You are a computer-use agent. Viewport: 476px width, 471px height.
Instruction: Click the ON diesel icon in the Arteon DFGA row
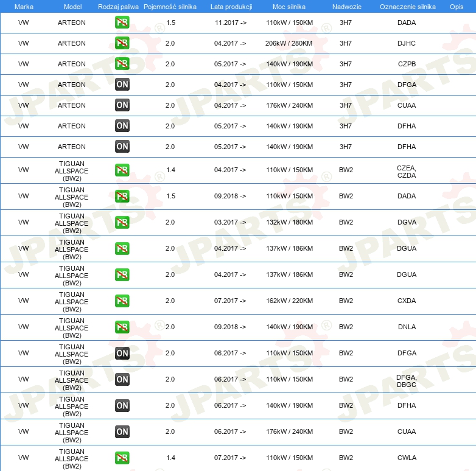(x=122, y=85)
